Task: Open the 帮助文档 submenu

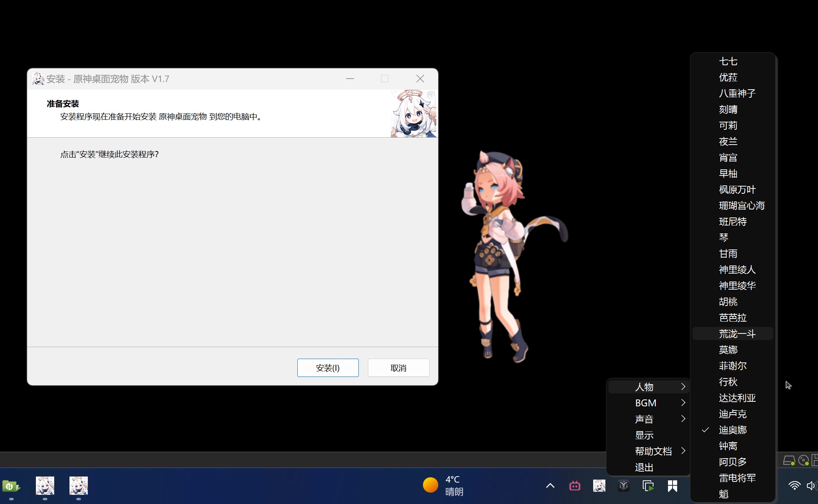Action: click(653, 451)
